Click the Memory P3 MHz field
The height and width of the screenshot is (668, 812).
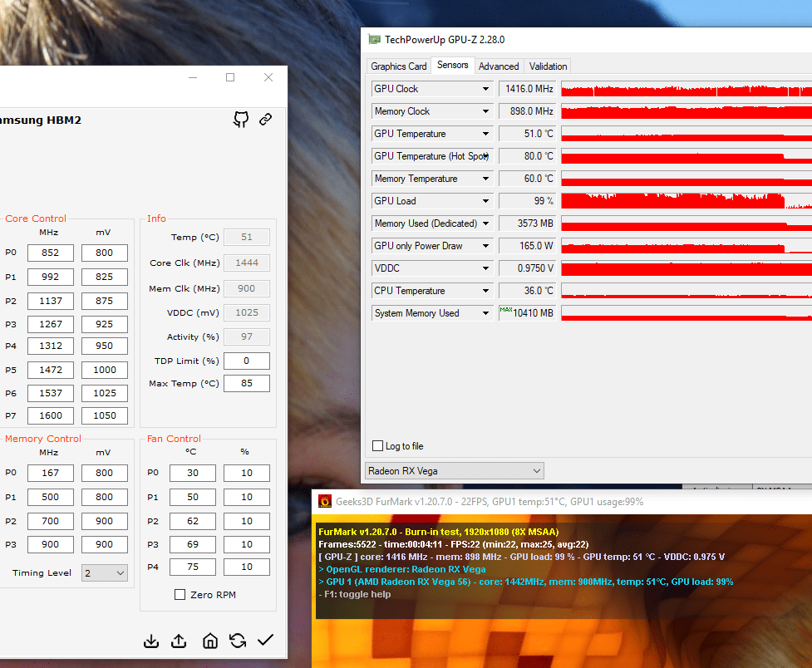[x=50, y=544]
